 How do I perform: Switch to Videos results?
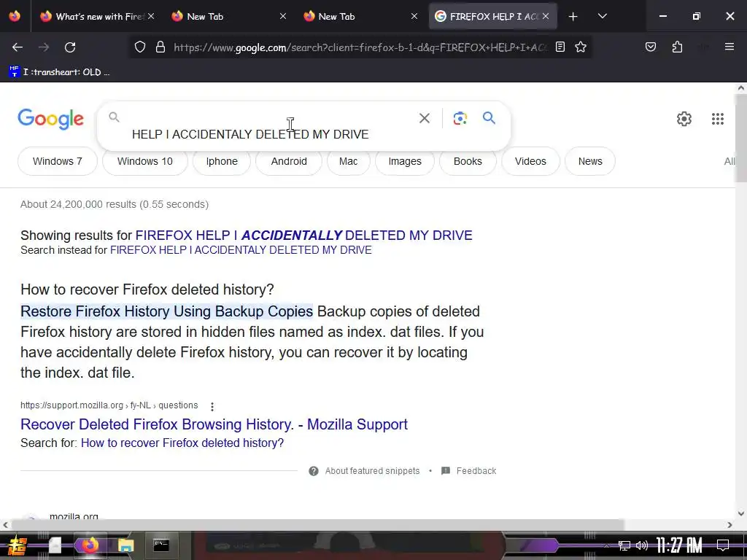530,161
